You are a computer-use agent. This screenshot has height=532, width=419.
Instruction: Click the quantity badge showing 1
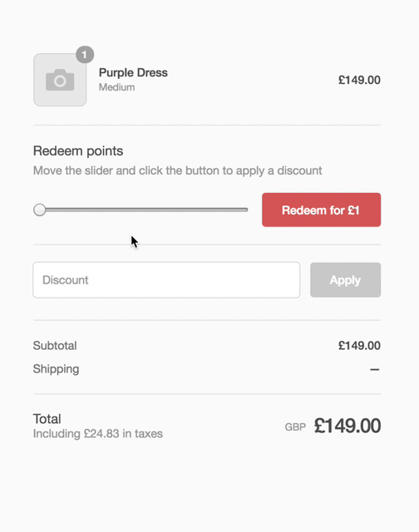(85, 55)
